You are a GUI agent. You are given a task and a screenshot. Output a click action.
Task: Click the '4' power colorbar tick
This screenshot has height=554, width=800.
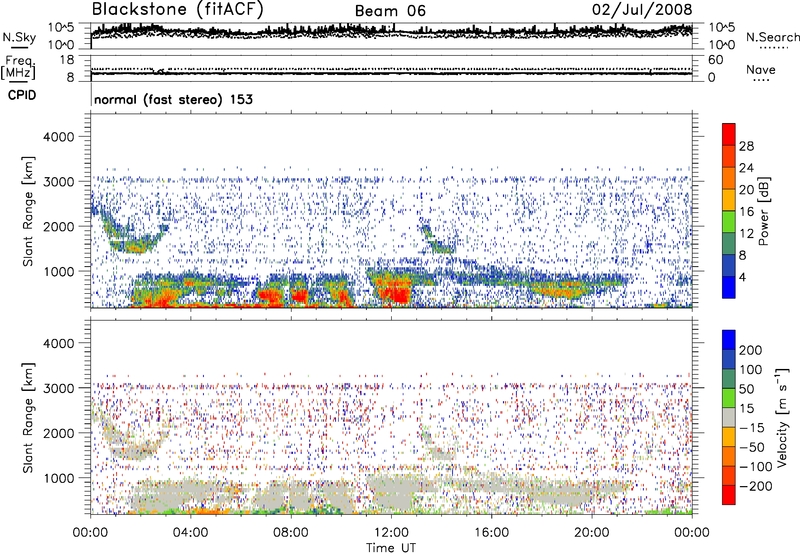743,277
